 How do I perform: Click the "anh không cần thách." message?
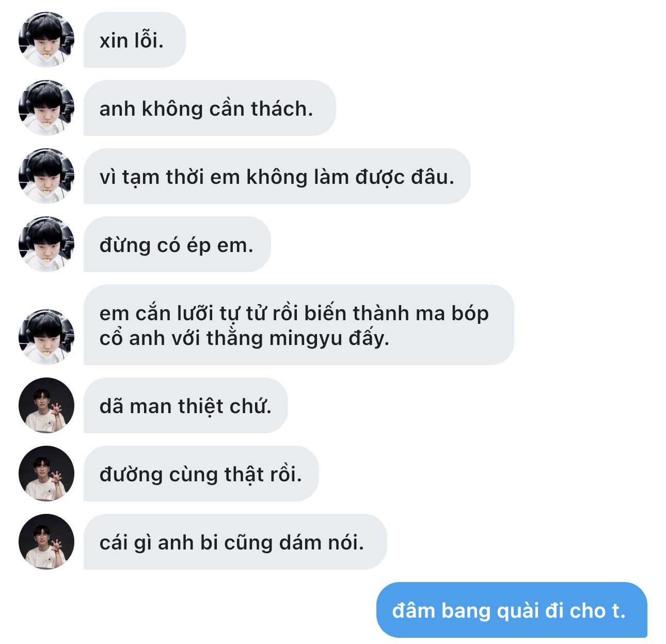210,108
